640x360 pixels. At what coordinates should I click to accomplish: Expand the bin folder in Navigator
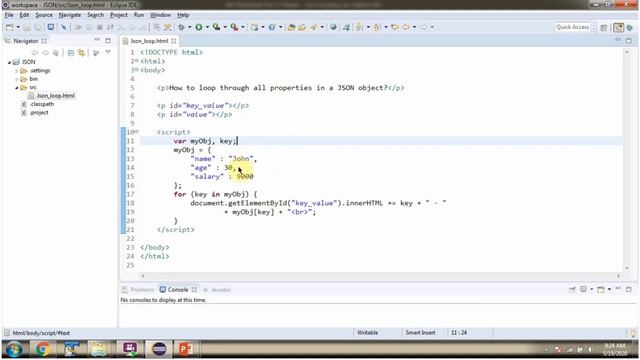click(17, 79)
